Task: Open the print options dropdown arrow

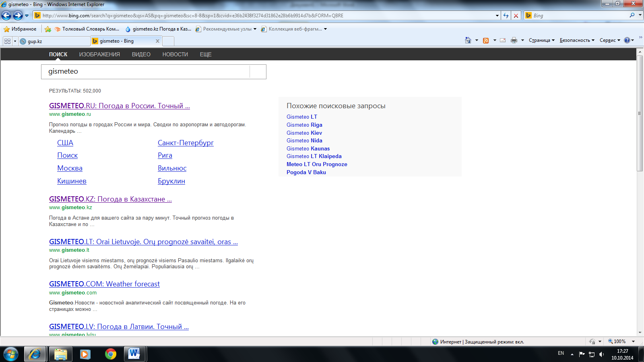Action: pyautogui.click(x=522, y=40)
